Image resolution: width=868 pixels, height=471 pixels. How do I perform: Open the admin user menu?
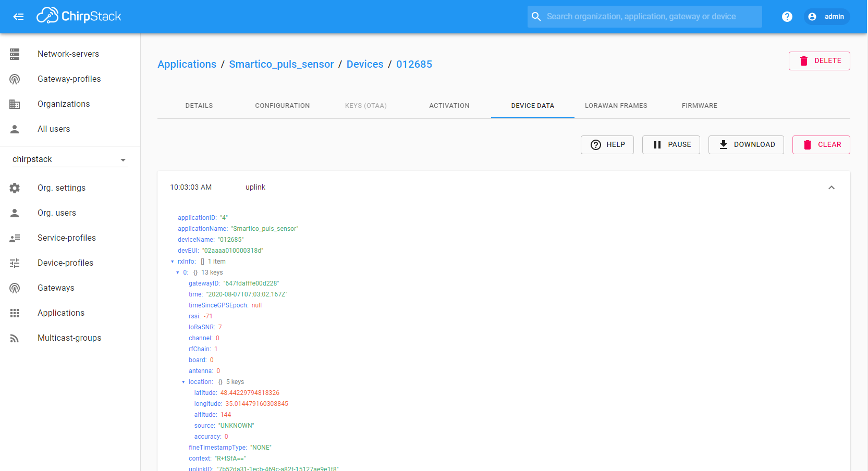pos(826,17)
